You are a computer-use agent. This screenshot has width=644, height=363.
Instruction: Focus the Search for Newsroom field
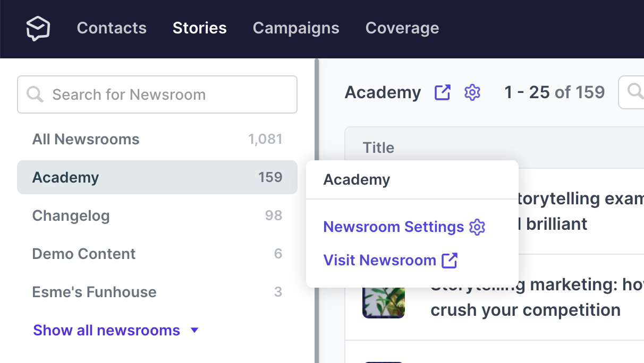pyautogui.click(x=157, y=94)
